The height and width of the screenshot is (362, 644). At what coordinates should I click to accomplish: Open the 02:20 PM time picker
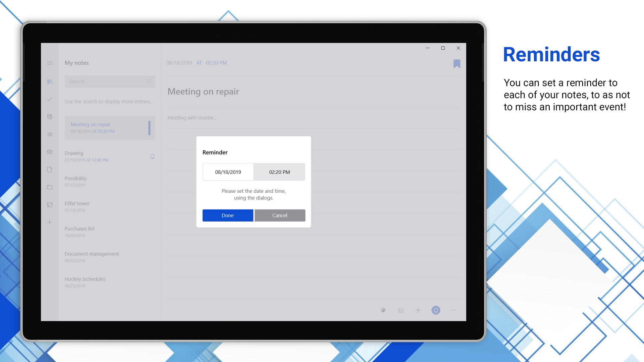(279, 172)
